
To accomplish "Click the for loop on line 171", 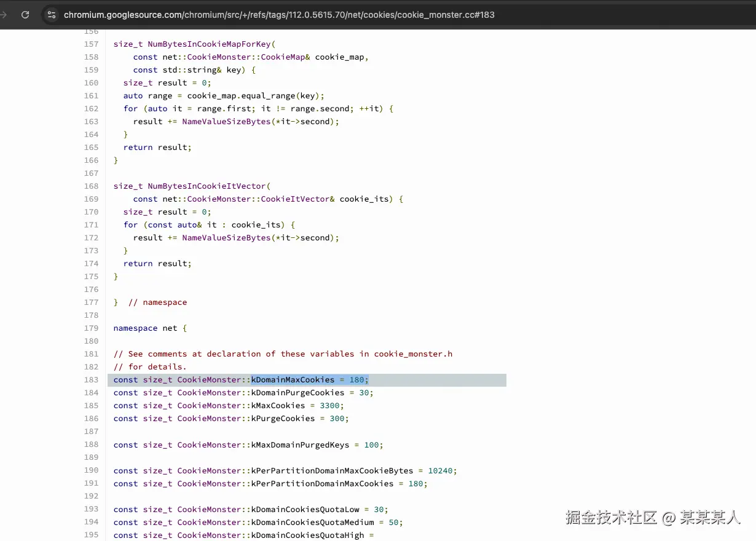I will 209,225.
